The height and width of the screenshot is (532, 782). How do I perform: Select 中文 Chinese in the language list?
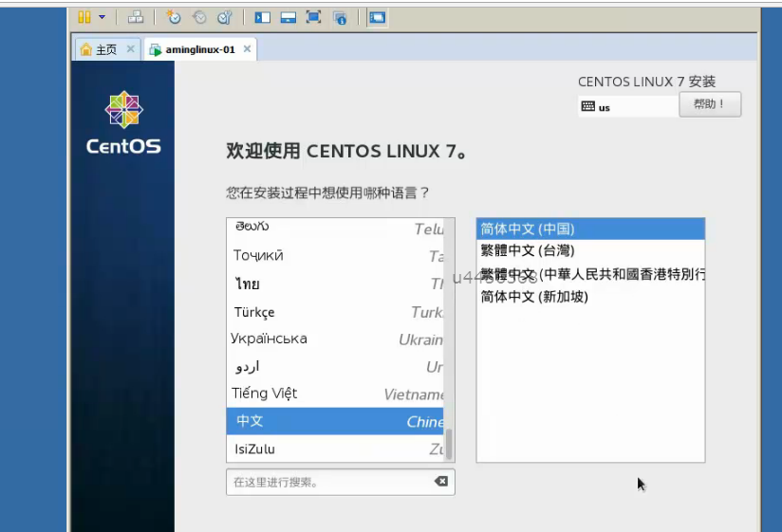pos(335,421)
